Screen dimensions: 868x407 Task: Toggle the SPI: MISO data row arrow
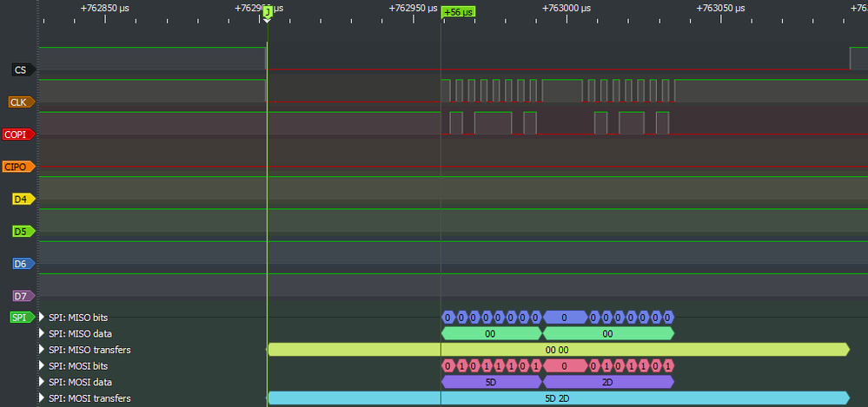tap(42, 333)
